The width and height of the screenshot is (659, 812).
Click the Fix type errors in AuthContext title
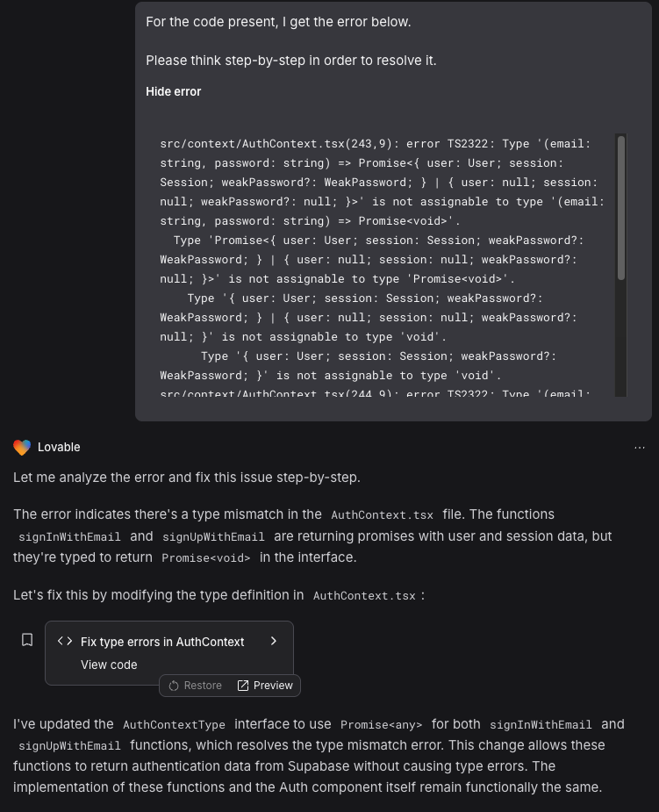(x=161, y=641)
